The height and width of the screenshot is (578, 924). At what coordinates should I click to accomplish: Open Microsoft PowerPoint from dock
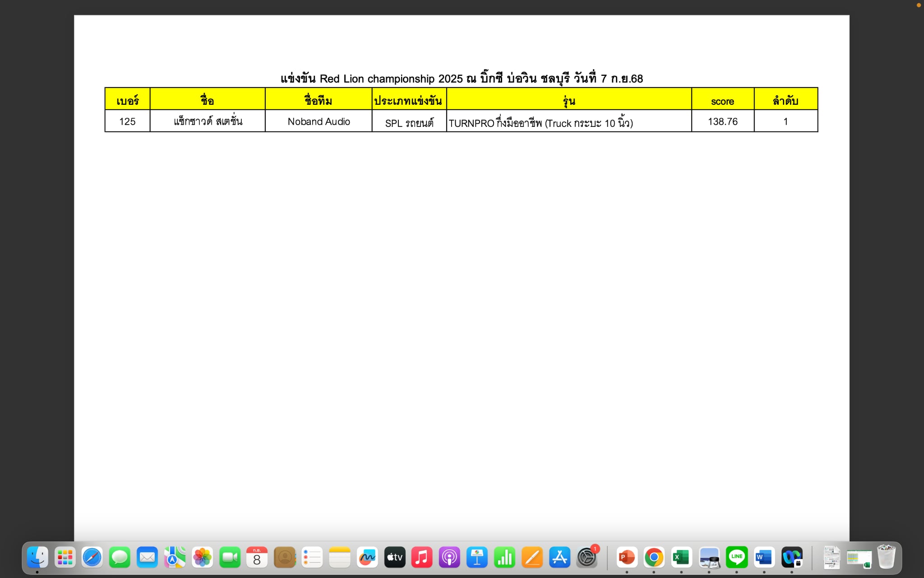tap(627, 558)
